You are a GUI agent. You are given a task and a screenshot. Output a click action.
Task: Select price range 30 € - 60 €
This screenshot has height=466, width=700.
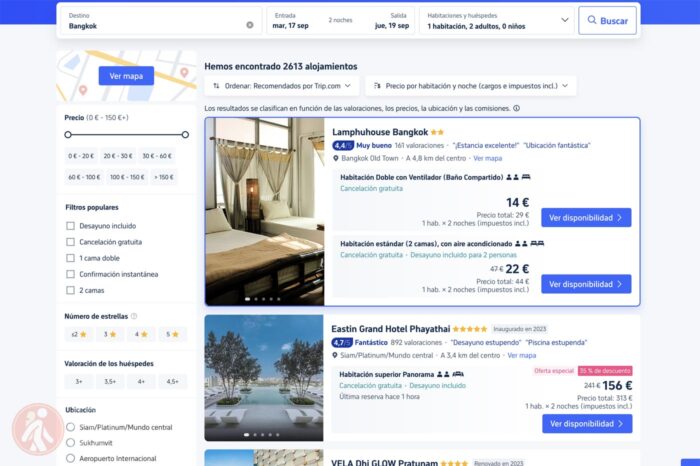click(x=157, y=156)
